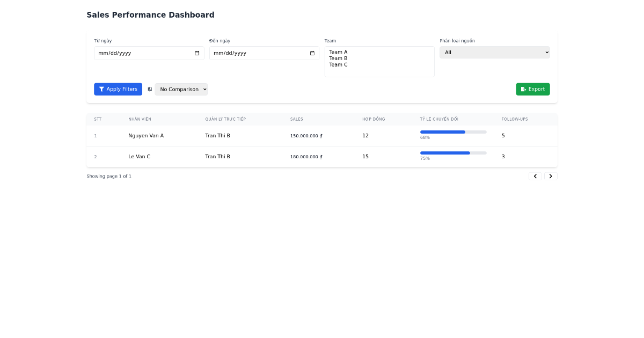
Task: Apply the selected filters
Action: coord(118,89)
